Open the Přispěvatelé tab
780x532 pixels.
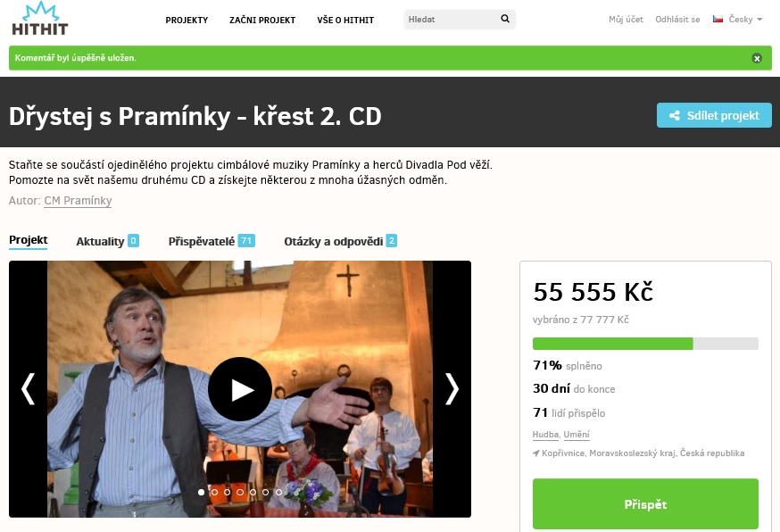click(212, 241)
